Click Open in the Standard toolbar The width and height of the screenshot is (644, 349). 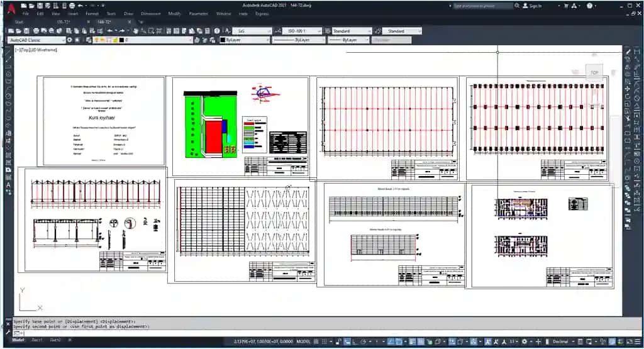18,31
